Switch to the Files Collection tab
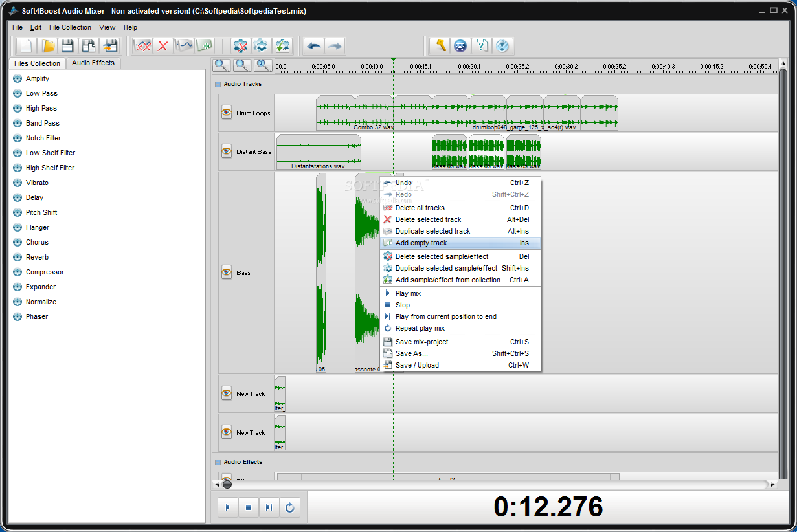797x532 pixels. tap(37, 63)
